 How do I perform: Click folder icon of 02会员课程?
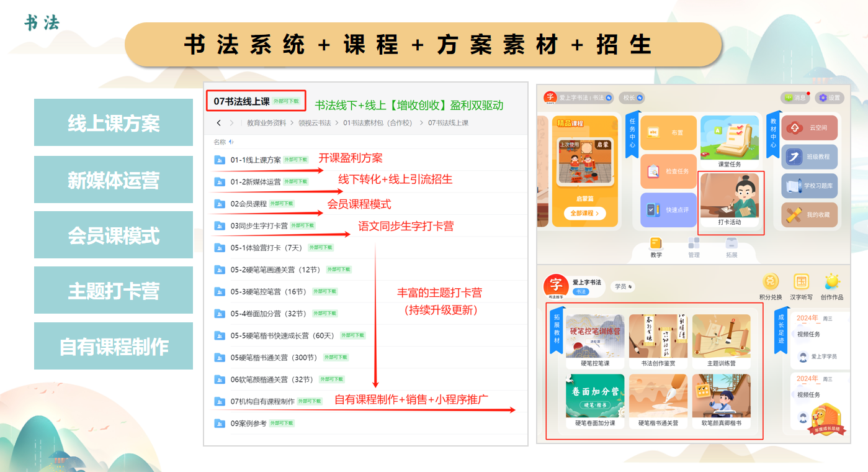(x=220, y=204)
